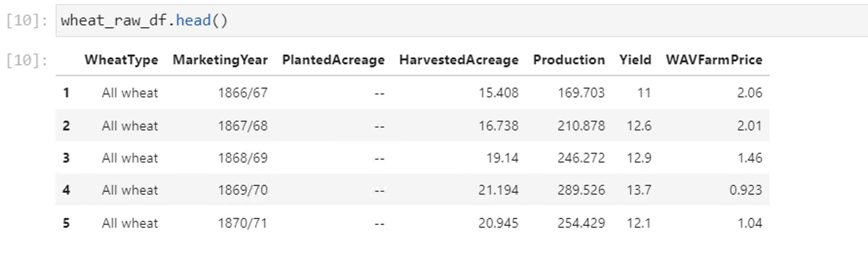
Task: Click the input prompt label [10]
Action: point(27,20)
